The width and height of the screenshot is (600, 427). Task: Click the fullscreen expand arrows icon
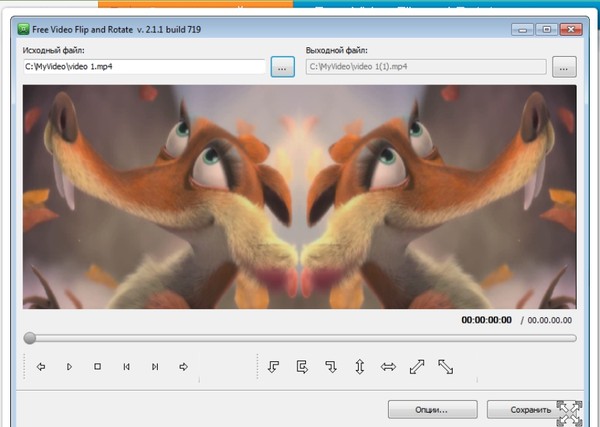[569, 414]
